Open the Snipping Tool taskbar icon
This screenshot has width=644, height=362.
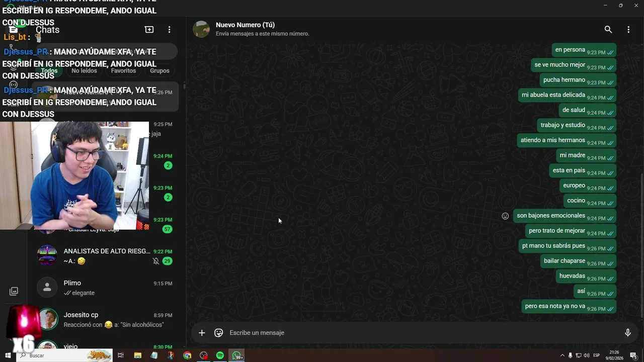pyautogui.click(x=171, y=355)
